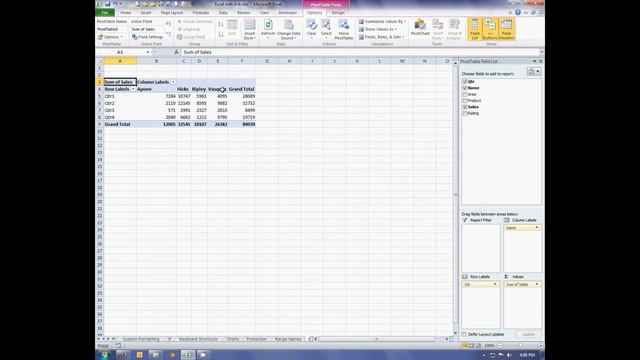This screenshot has width=640, height=360.
Task: Click Sort Z to A icon
Action: tap(221, 34)
